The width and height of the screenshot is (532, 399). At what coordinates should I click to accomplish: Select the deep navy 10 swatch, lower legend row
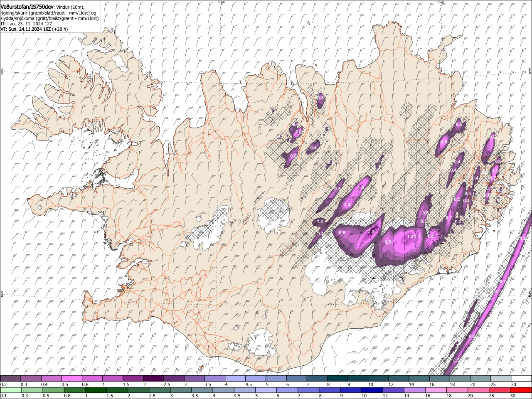pyautogui.click(x=372, y=390)
